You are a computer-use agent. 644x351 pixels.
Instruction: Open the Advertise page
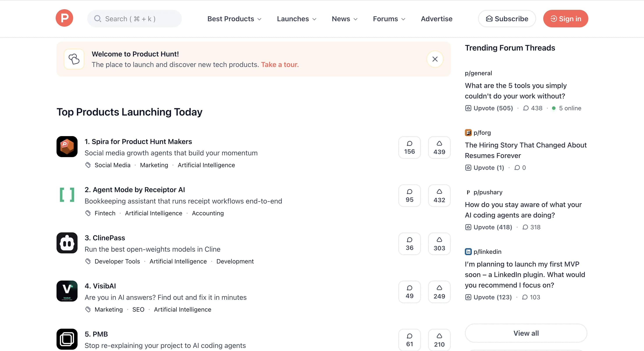[x=437, y=19]
